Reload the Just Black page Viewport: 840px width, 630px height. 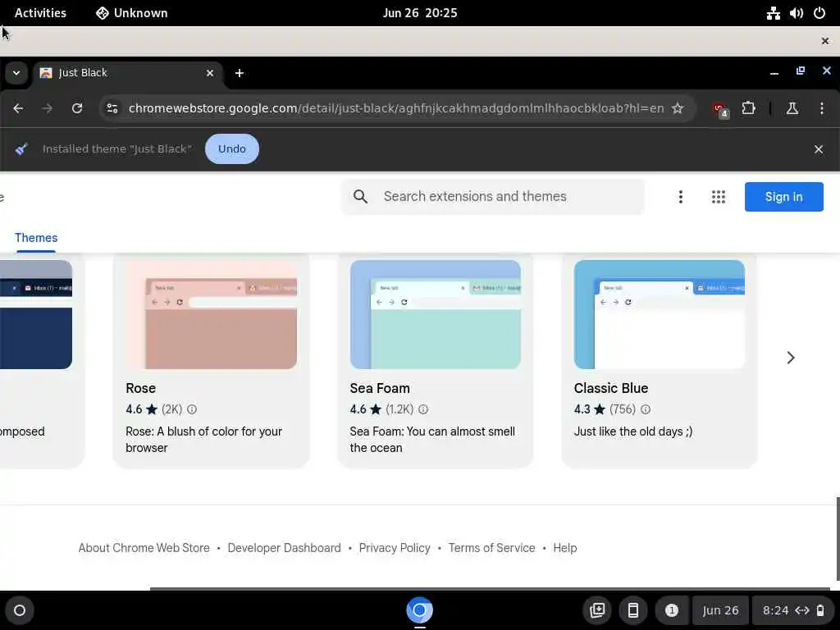tap(77, 108)
